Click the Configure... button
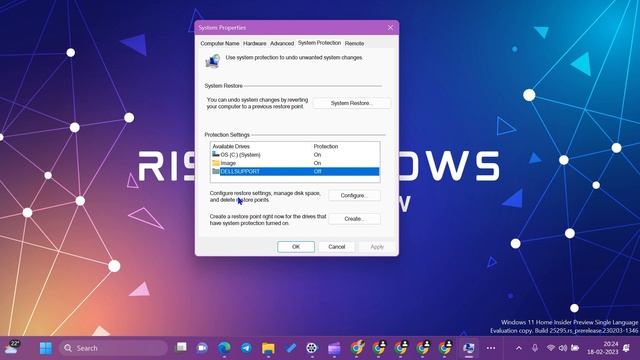Image resolution: width=640 pixels, height=360 pixels. click(354, 196)
